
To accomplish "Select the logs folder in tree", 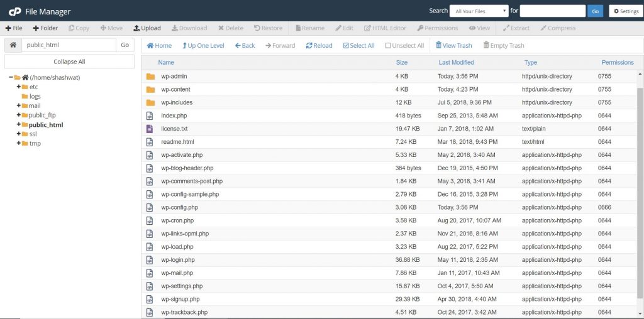I will click(31, 96).
